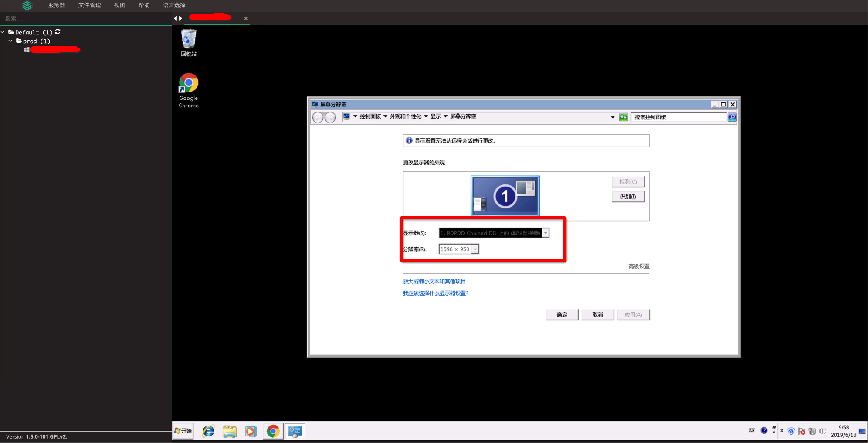Open Windows Media Player from the taskbar

251,431
